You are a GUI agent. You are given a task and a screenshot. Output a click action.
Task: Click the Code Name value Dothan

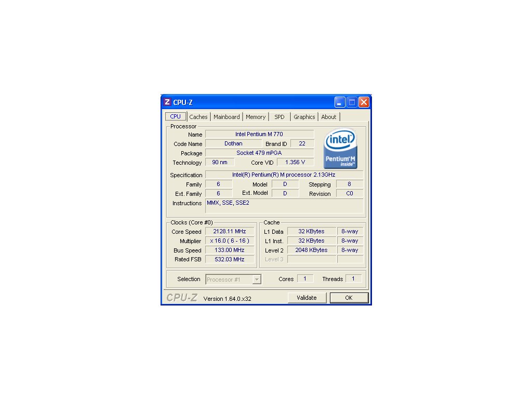pos(233,143)
